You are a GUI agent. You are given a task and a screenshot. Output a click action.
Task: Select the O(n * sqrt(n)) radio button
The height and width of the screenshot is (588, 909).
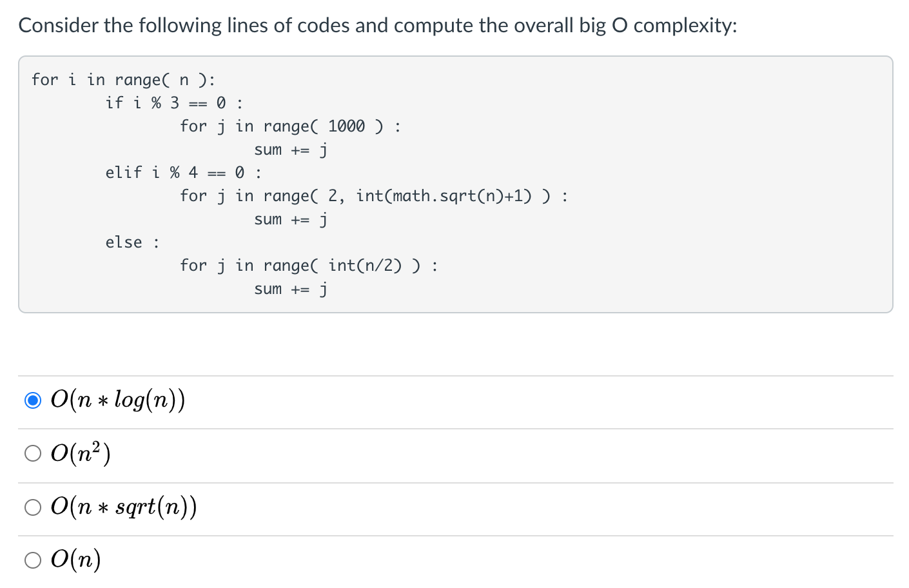[33, 507]
